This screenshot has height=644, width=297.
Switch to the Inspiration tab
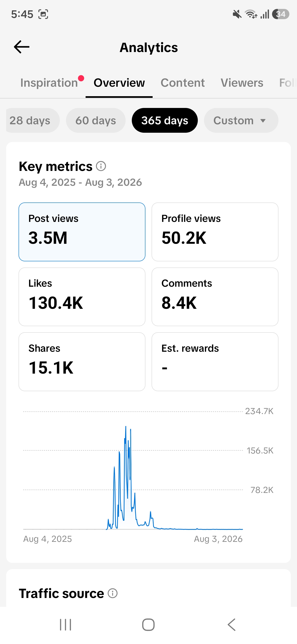coord(49,83)
